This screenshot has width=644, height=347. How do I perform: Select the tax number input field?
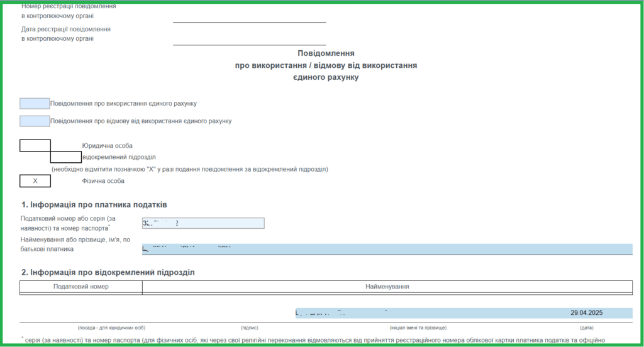[203, 223]
